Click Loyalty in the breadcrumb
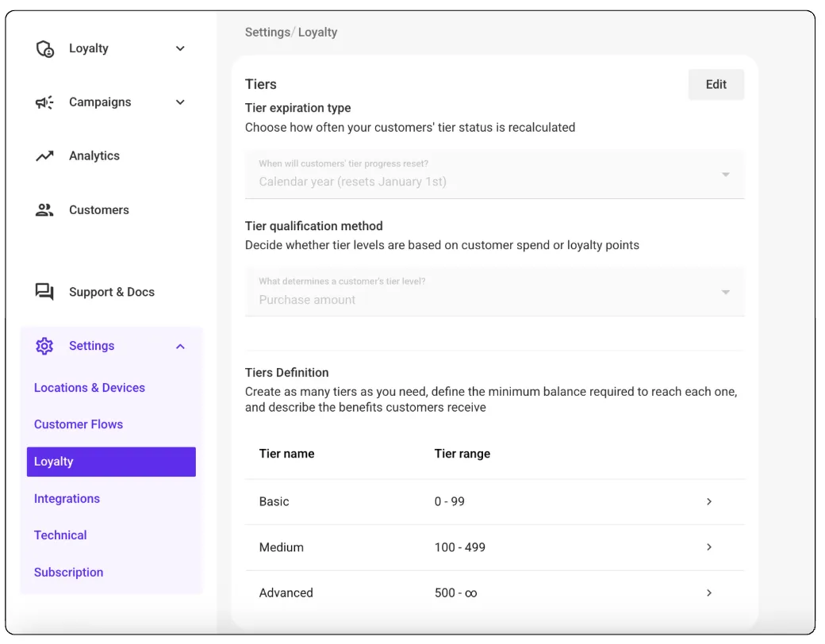 (x=318, y=32)
